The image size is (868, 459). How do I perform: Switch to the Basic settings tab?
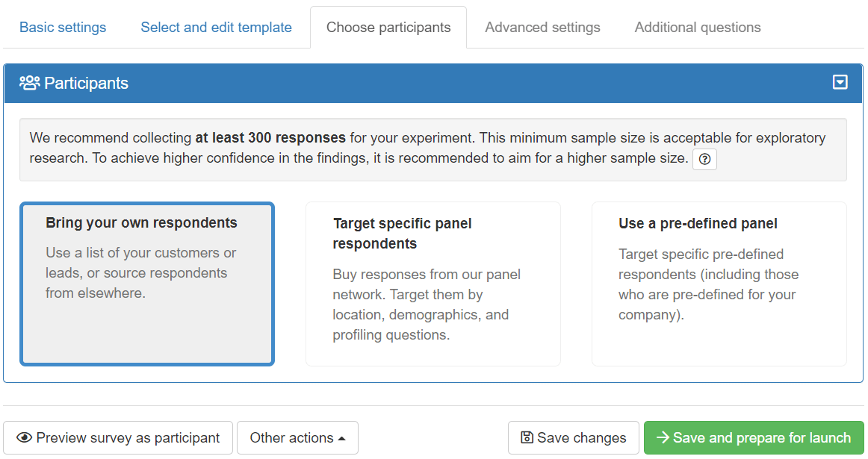[x=63, y=28]
